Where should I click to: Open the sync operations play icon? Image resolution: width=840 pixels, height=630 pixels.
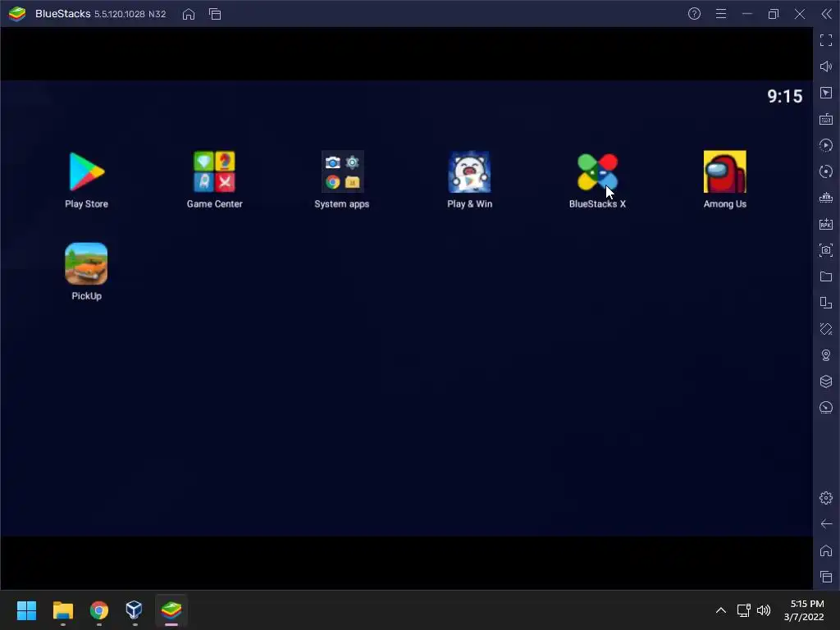pyautogui.click(x=826, y=145)
